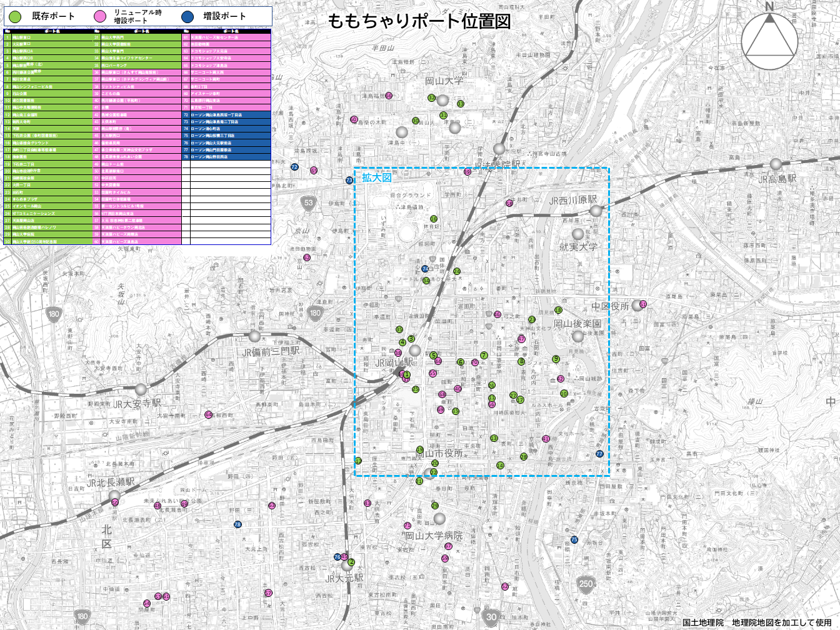Click the compass rose at top right
Image resolution: width=840 pixels, height=630 pixels.
coord(770,41)
